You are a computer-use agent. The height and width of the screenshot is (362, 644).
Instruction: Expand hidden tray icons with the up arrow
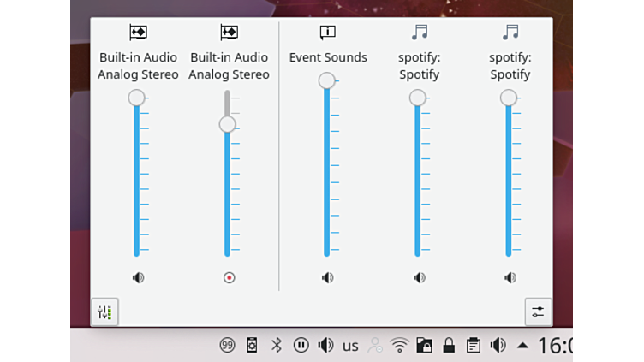(x=522, y=346)
